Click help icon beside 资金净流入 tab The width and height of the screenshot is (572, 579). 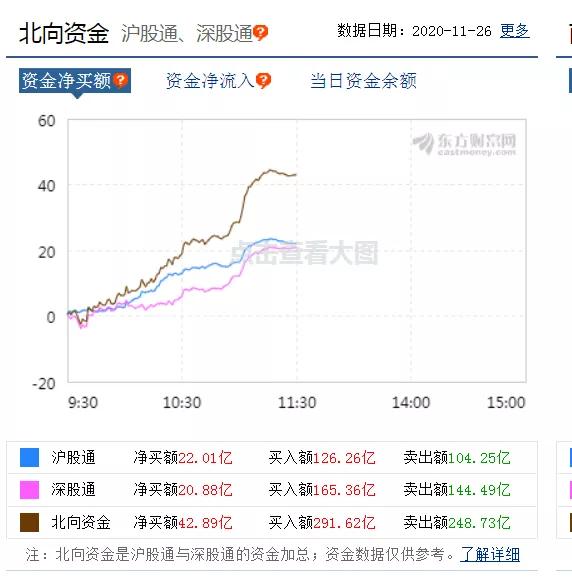point(263,80)
